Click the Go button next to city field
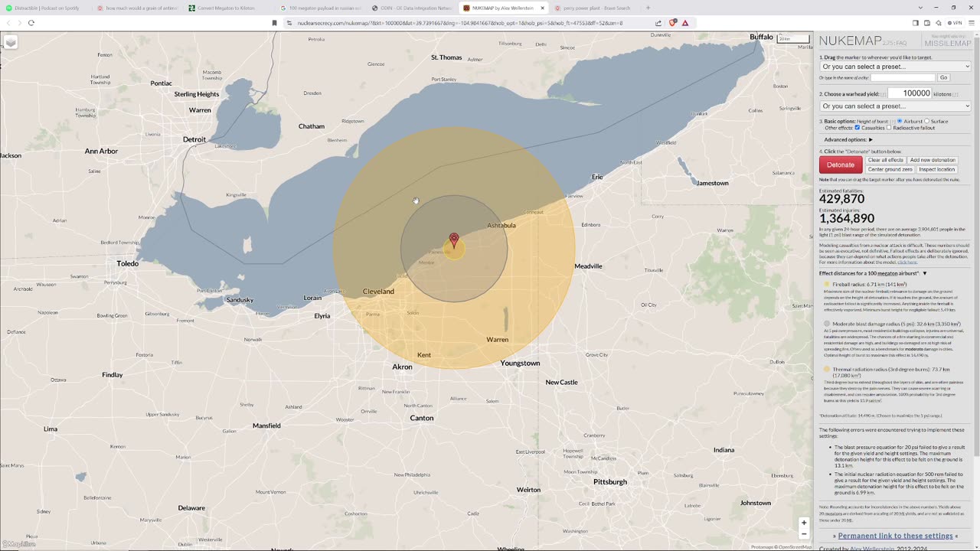The height and width of the screenshot is (551, 980). tap(943, 77)
